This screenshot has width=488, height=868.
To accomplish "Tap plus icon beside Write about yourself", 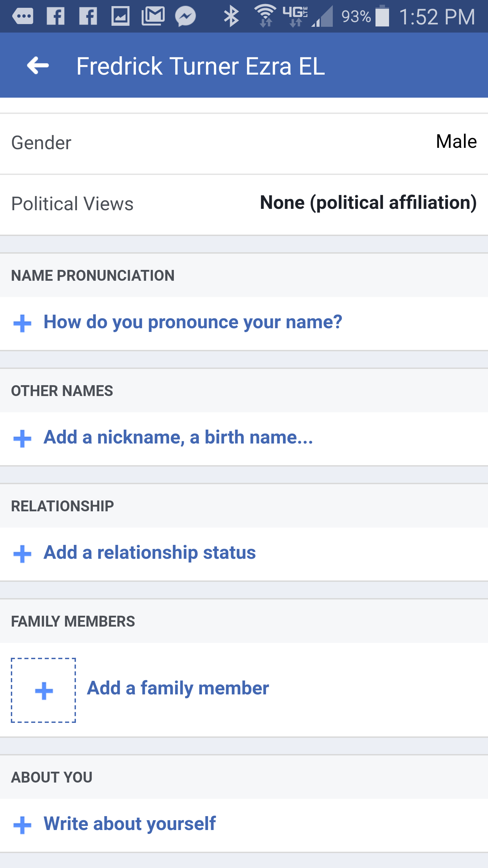I will [22, 825].
